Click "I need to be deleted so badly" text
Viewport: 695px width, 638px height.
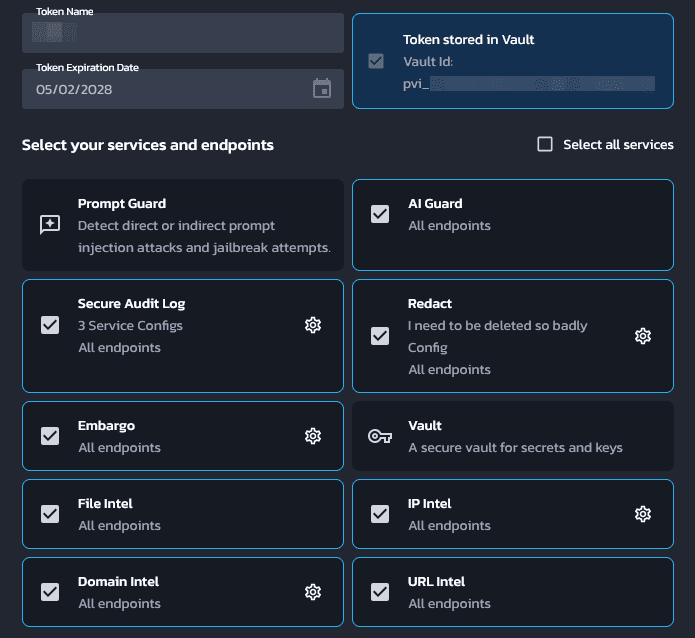coord(497,325)
